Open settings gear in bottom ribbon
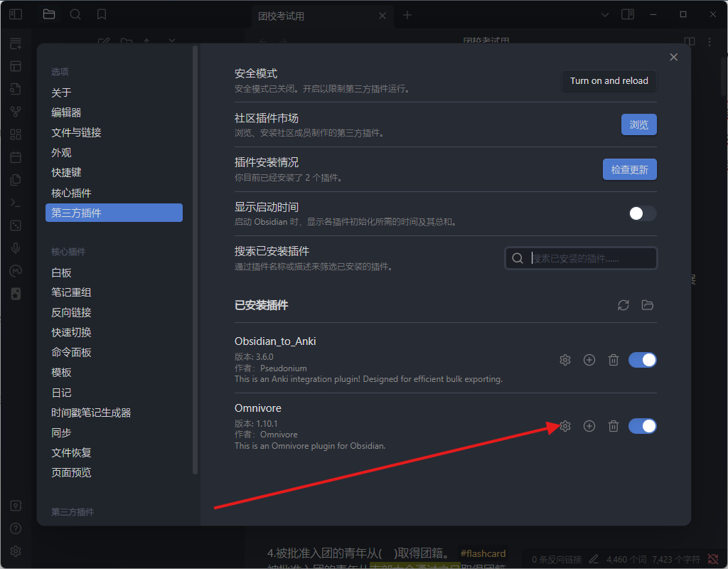This screenshot has width=728, height=569. pos(16,551)
